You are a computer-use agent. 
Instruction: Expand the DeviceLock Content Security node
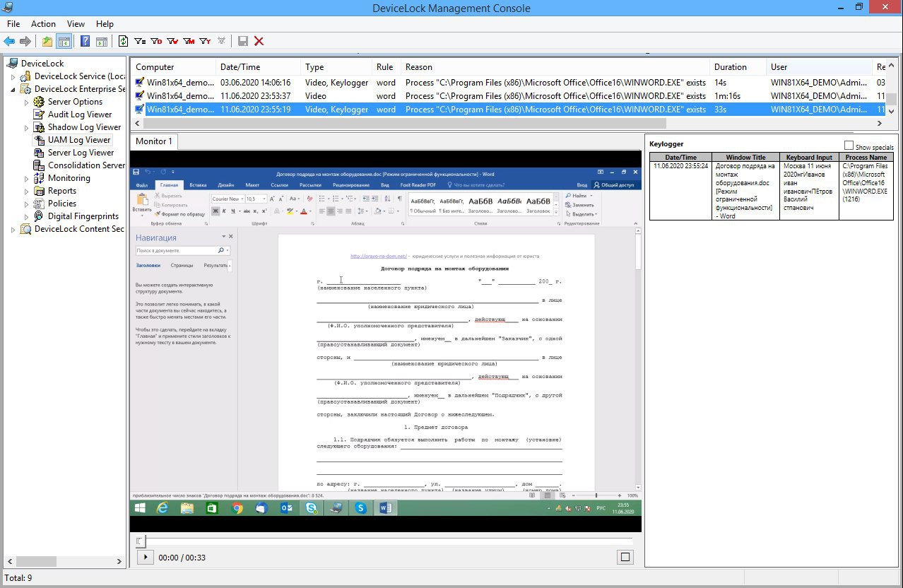point(13,229)
